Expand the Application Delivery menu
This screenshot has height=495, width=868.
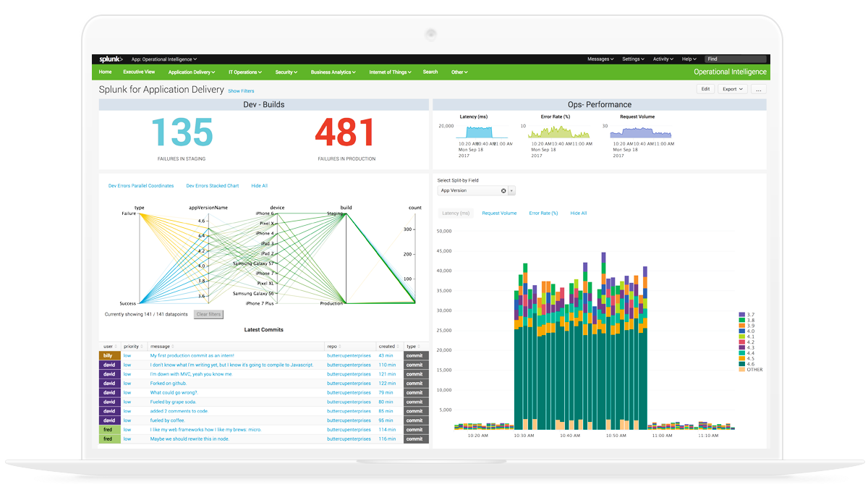(191, 72)
